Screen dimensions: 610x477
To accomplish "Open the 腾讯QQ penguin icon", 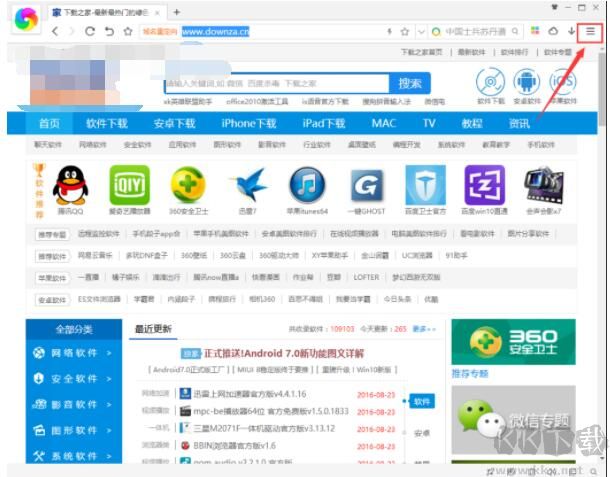I will coord(70,185).
